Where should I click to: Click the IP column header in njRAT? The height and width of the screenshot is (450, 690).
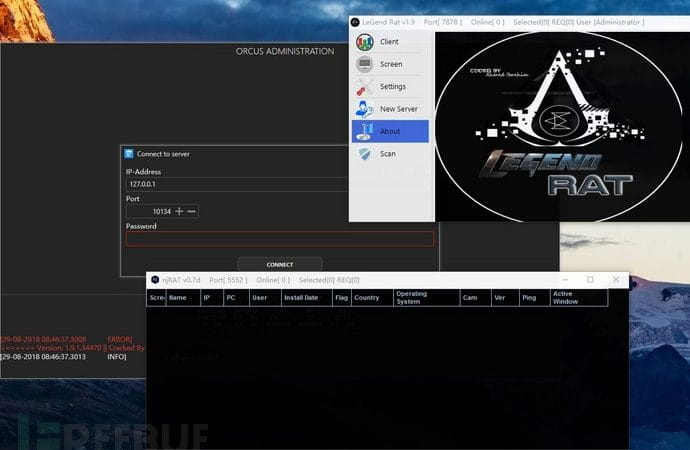click(212, 298)
